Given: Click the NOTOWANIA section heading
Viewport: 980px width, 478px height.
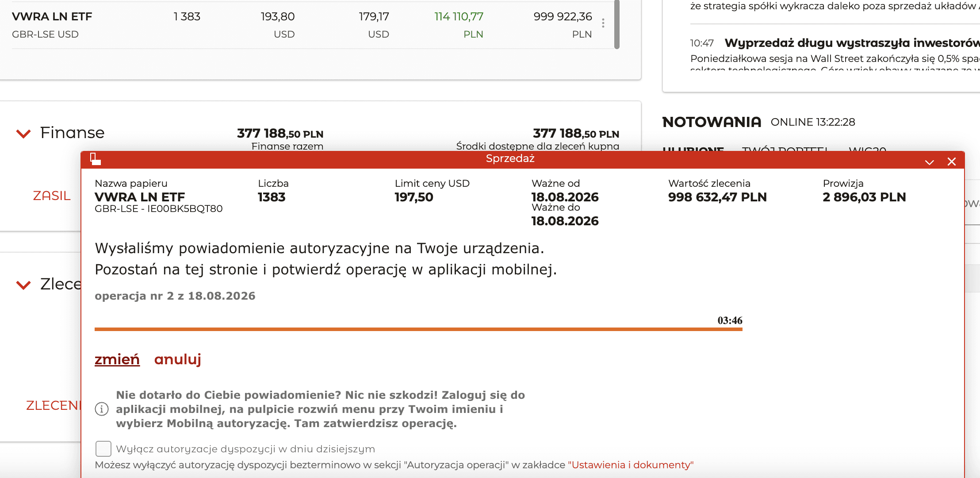Looking at the screenshot, I should (x=712, y=122).
